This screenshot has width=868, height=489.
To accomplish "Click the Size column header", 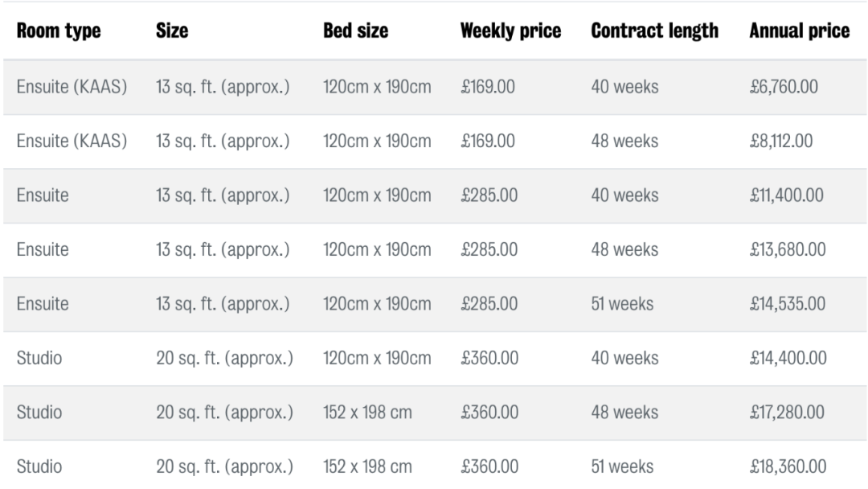I will (x=172, y=31).
